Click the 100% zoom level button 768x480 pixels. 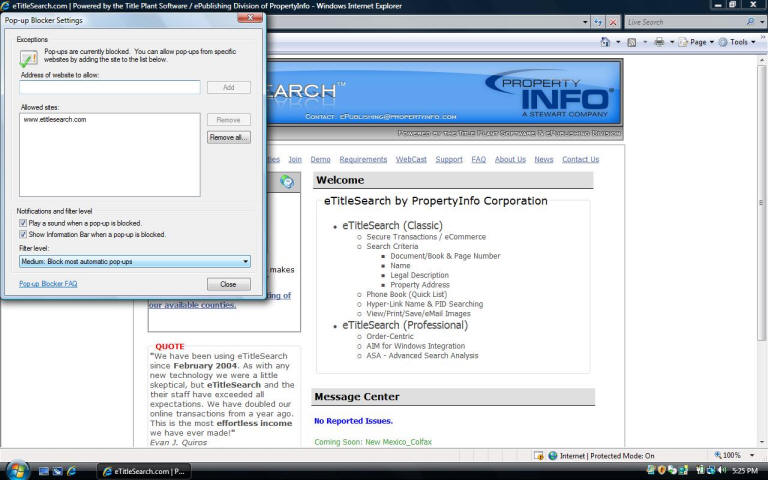pos(728,456)
